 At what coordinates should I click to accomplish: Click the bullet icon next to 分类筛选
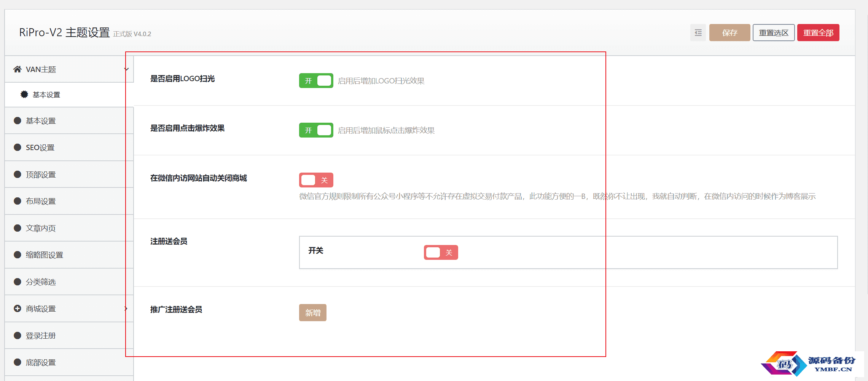[x=18, y=282]
